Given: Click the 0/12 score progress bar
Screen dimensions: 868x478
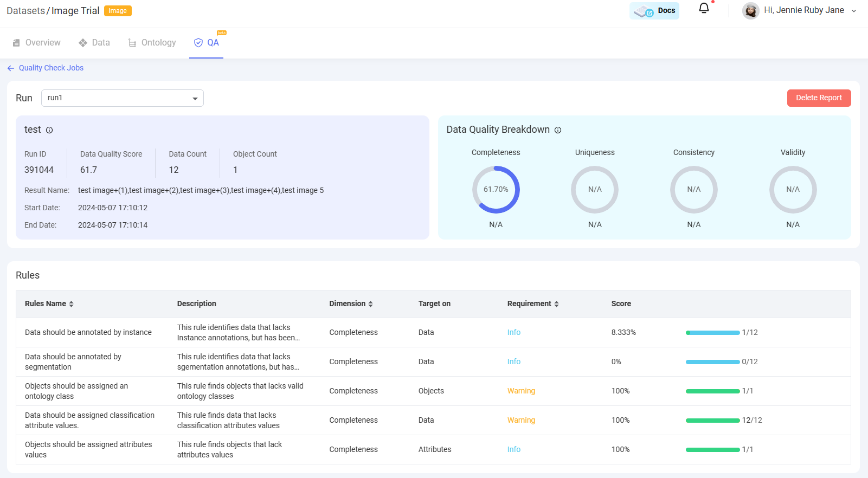Looking at the screenshot, I should click(x=712, y=362).
